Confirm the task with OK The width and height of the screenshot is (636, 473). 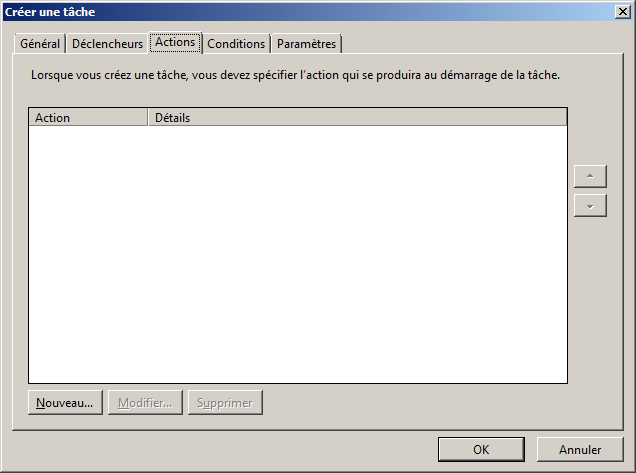tap(481, 449)
